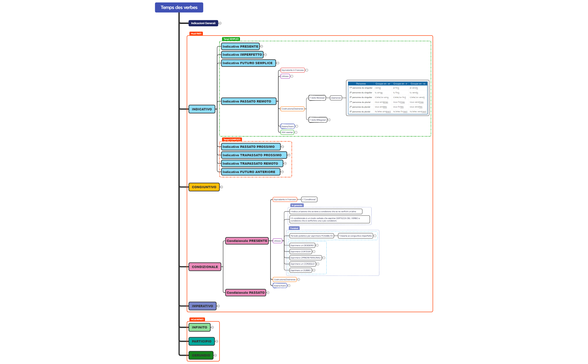Expand Indicativo PRESENTE child count bubble

262,46
